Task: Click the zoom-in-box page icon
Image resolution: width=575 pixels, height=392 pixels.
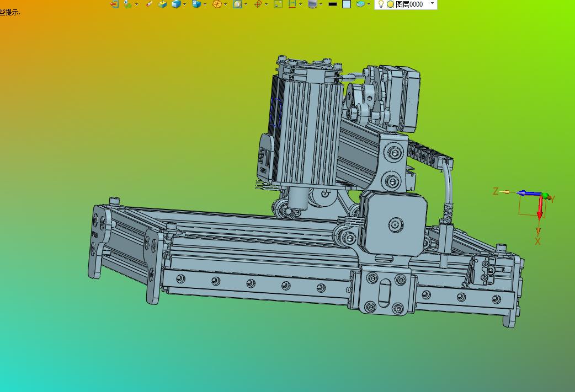Action: pyautogui.click(x=238, y=4)
